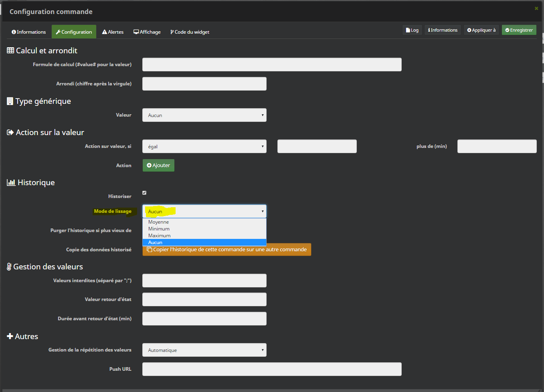Click the Configuration commande title text
The width and height of the screenshot is (544, 392).
coord(51,12)
